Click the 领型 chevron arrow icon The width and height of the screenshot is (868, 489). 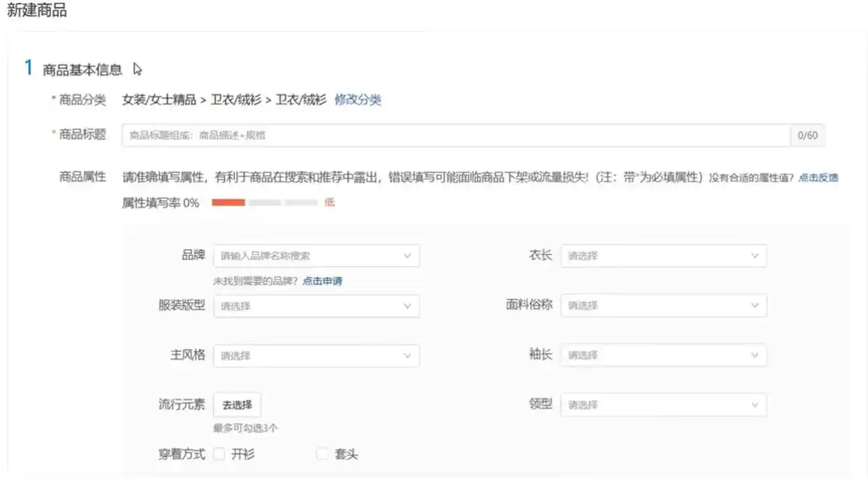(755, 405)
